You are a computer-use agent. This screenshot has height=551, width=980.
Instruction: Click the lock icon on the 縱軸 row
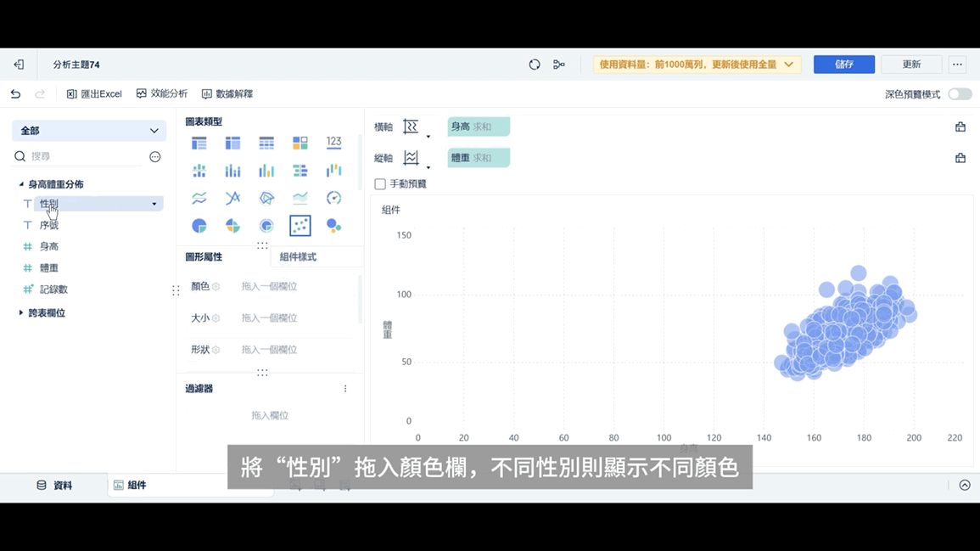[x=960, y=158]
